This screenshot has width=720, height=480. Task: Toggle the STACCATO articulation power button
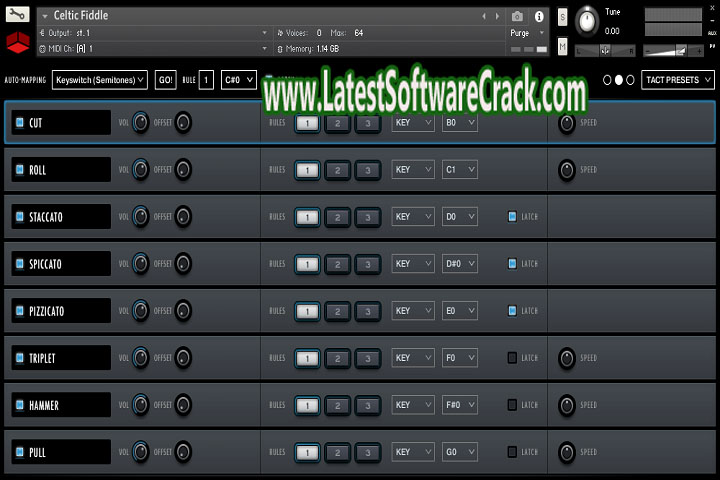coord(20,216)
